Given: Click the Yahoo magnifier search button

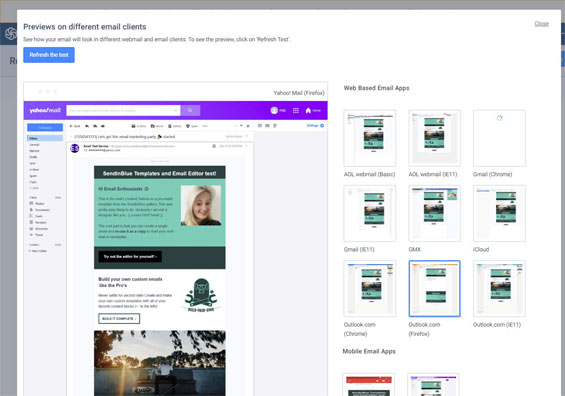Looking at the screenshot, I should tap(190, 110).
